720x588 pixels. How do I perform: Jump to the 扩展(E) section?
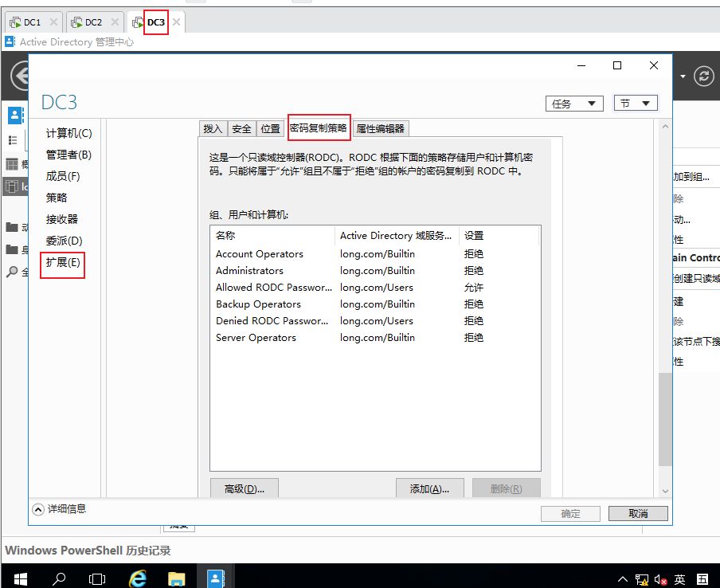click(x=63, y=262)
